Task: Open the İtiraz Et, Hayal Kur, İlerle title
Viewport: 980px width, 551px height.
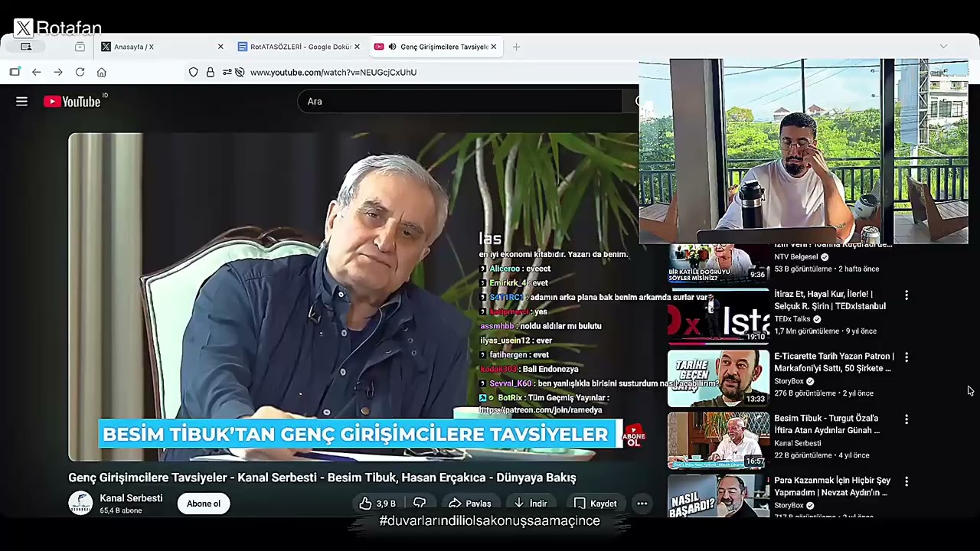Action: point(830,300)
